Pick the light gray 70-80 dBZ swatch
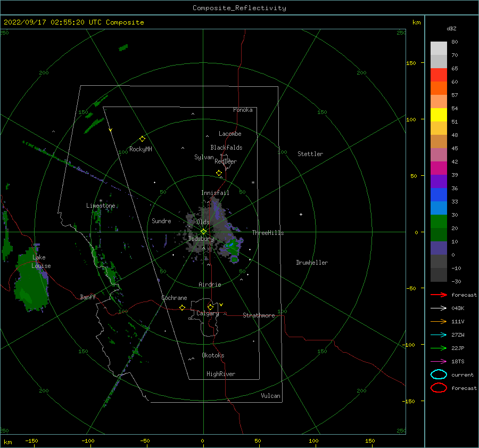This screenshot has width=479, height=448. [x=439, y=48]
